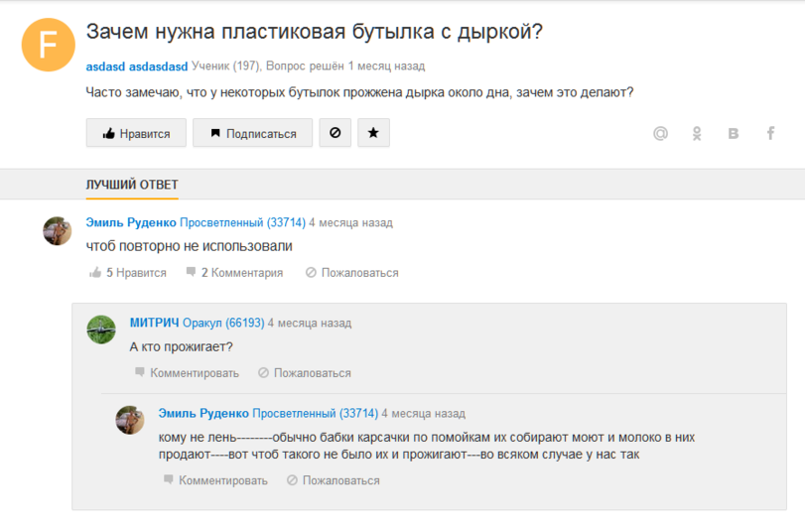The width and height of the screenshot is (805, 532).
Task: Share via Mail.ru @ icon
Action: pos(660,133)
